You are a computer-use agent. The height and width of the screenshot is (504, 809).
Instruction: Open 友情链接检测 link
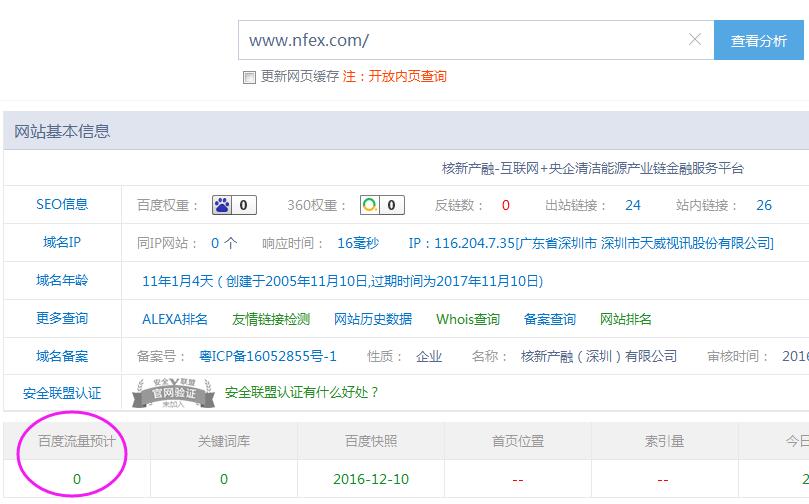click(270, 319)
